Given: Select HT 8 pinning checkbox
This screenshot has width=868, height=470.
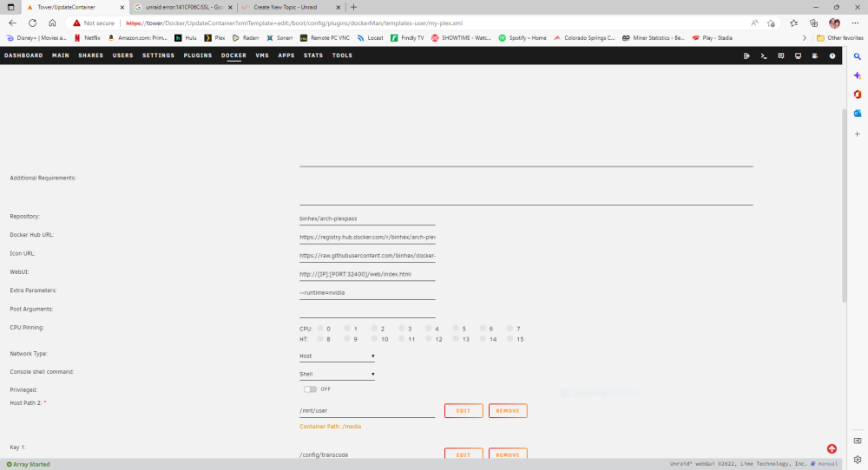Looking at the screenshot, I should 320,339.
